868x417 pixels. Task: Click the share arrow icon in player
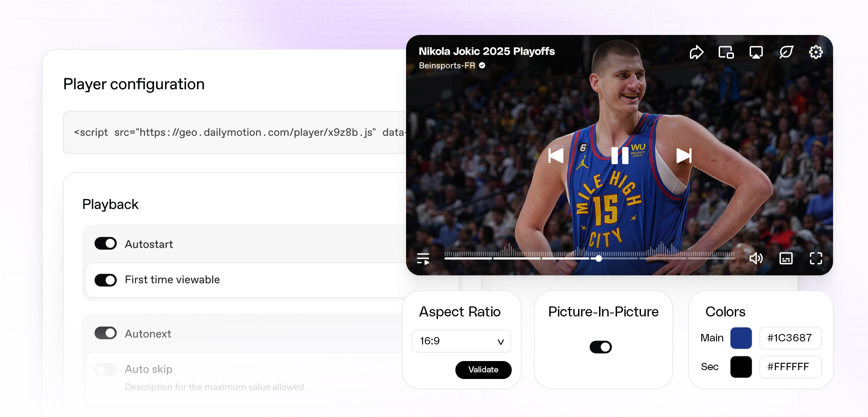click(x=696, y=52)
